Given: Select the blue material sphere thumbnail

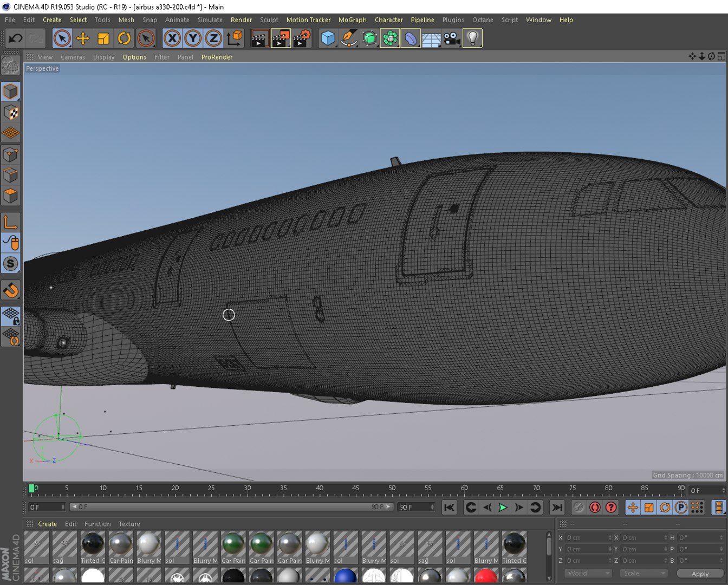Looking at the screenshot, I should (x=346, y=575).
